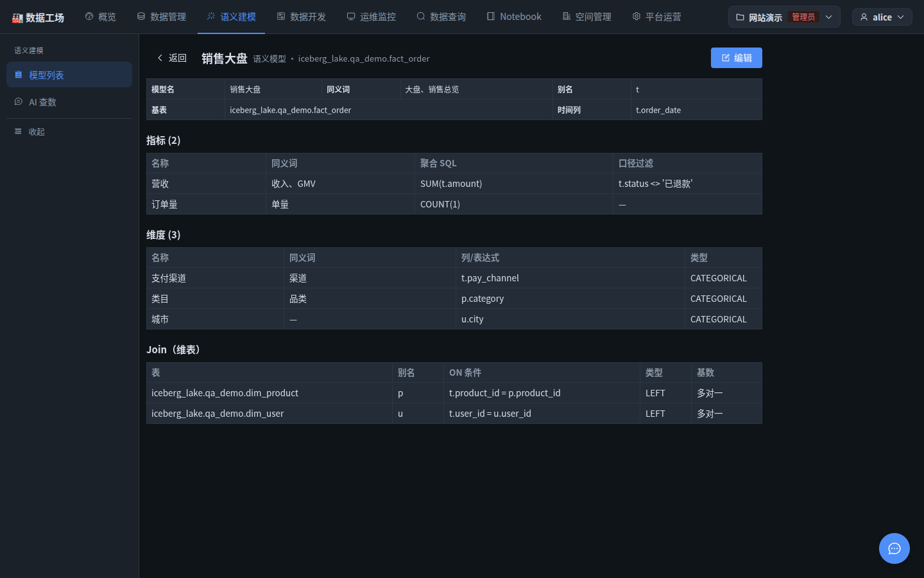
Task: Open AI 查数 in the sidebar
Action: point(69,101)
